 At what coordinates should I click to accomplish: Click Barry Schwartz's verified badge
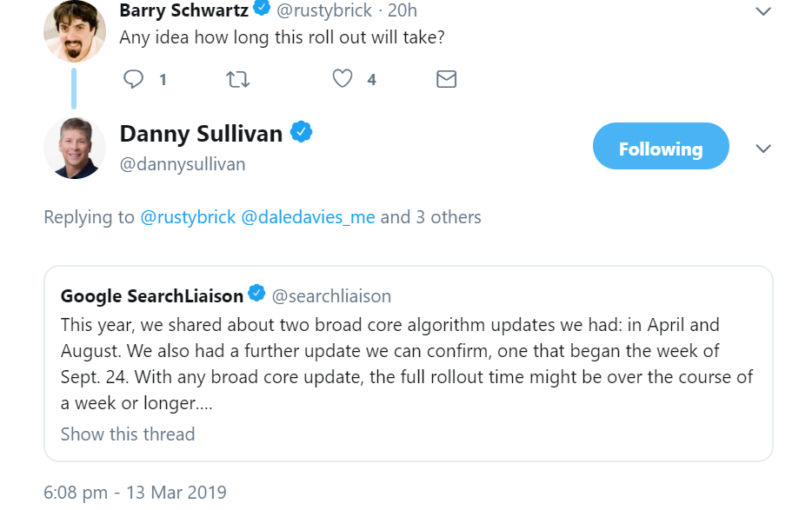(x=262, y=10)
